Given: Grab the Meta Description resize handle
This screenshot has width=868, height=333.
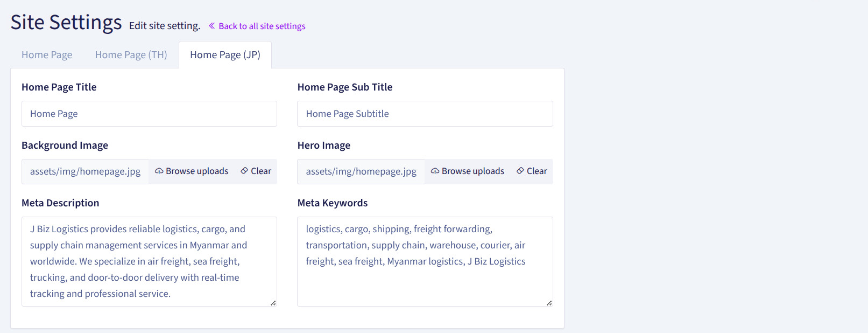Looking at the screenshot, I should coord(273,303).
